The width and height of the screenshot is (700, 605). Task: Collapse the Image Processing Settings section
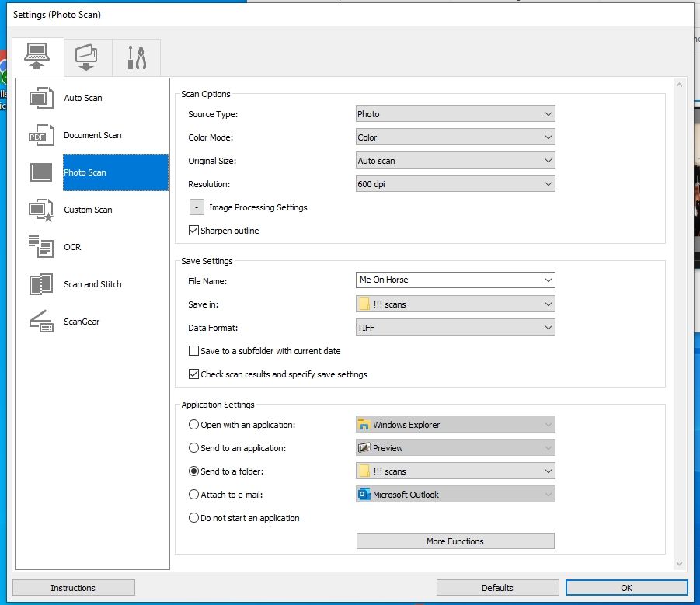[x=197, y=207]
